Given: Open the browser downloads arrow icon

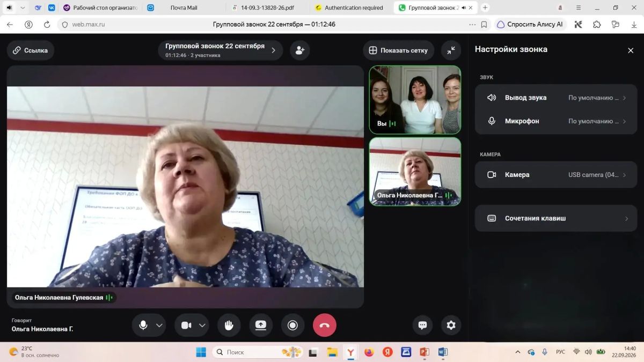Looking at the screenshot, I should pyautogui.click(x=633, y=24).
